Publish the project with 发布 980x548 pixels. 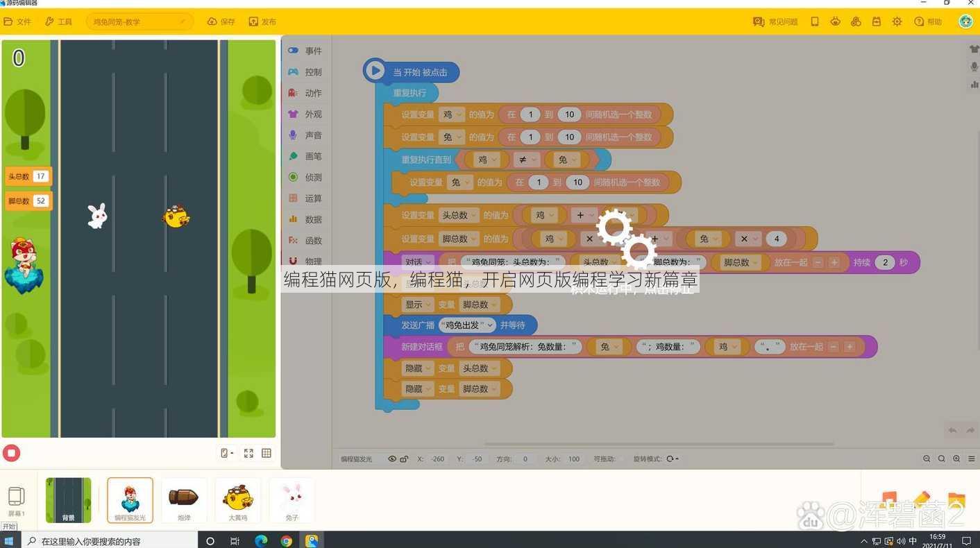tap(262, 22)
